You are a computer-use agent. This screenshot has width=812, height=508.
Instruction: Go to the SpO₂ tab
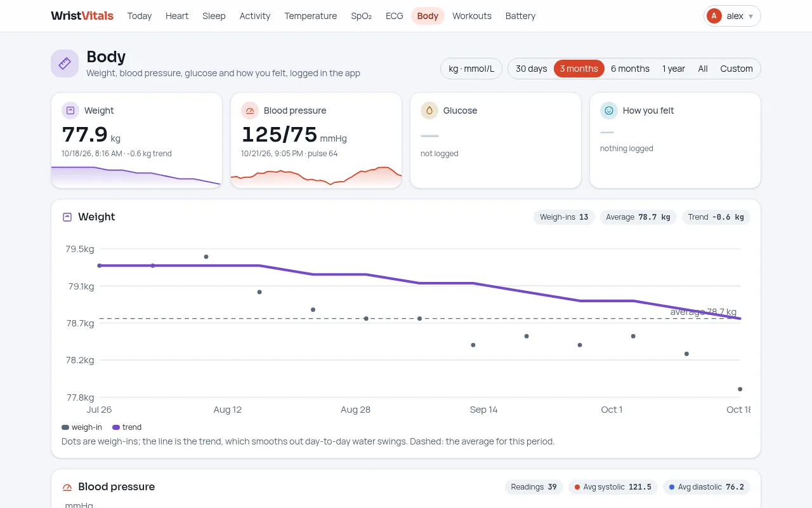point(362,16)
